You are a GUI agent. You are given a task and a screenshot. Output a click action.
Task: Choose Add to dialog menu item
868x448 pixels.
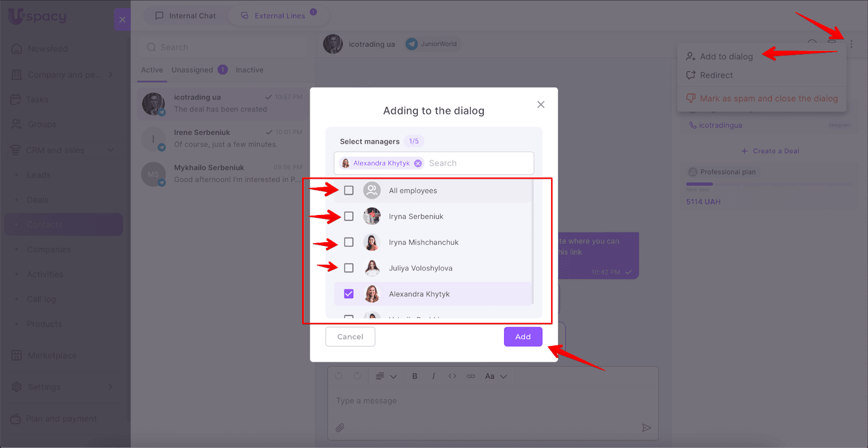726,56
